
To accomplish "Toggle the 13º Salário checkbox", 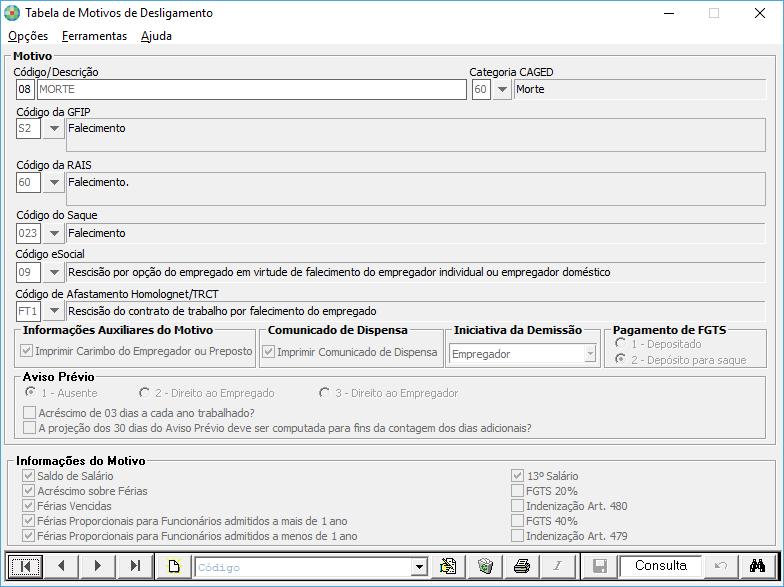I will (517, 477).
